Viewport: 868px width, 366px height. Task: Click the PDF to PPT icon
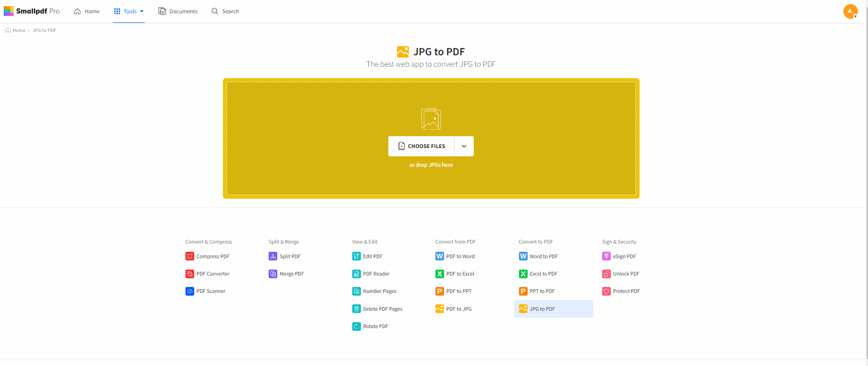439,291
